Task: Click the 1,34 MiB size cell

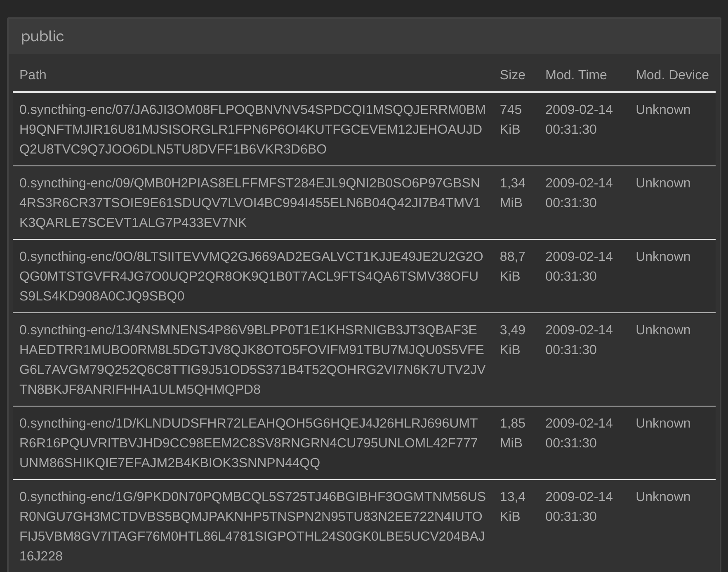Action: pyautogui.click(x=512, y=193)
